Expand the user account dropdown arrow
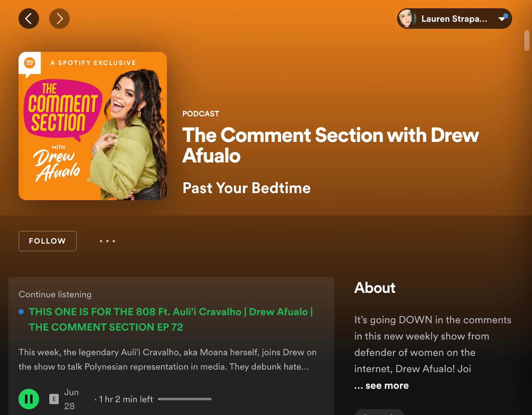Image resolution: width=532 pixels, height=415 pixels. pyautogui.click(x=501, y=19)
